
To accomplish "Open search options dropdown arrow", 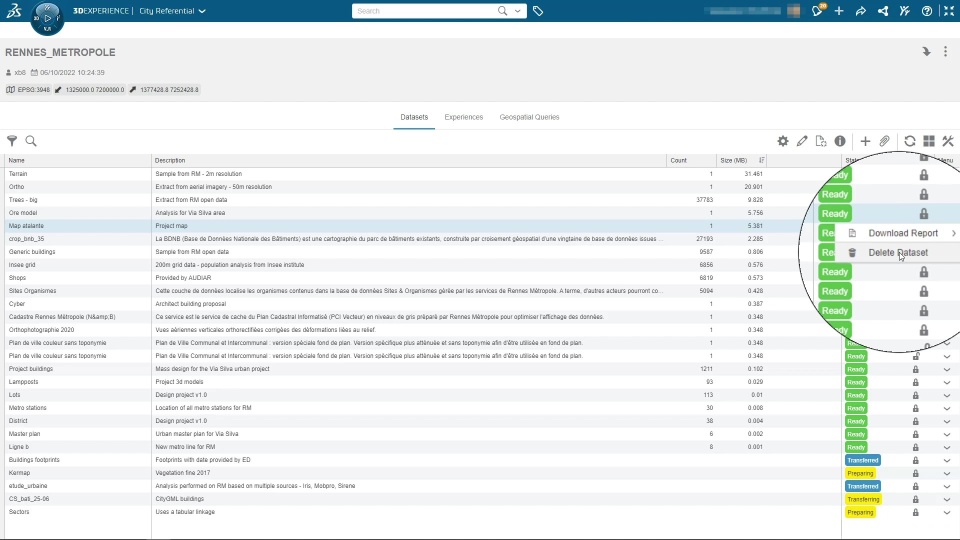I will 518,11.
